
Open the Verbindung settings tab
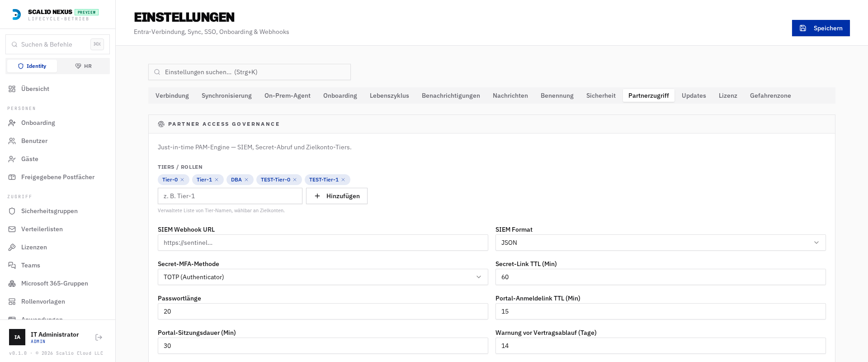172,95
